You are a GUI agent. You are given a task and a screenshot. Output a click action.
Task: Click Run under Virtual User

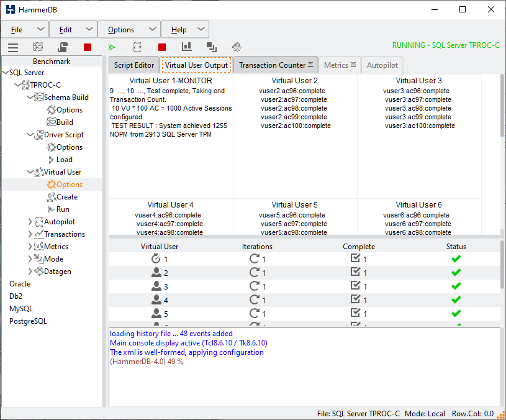click(63, 209)
